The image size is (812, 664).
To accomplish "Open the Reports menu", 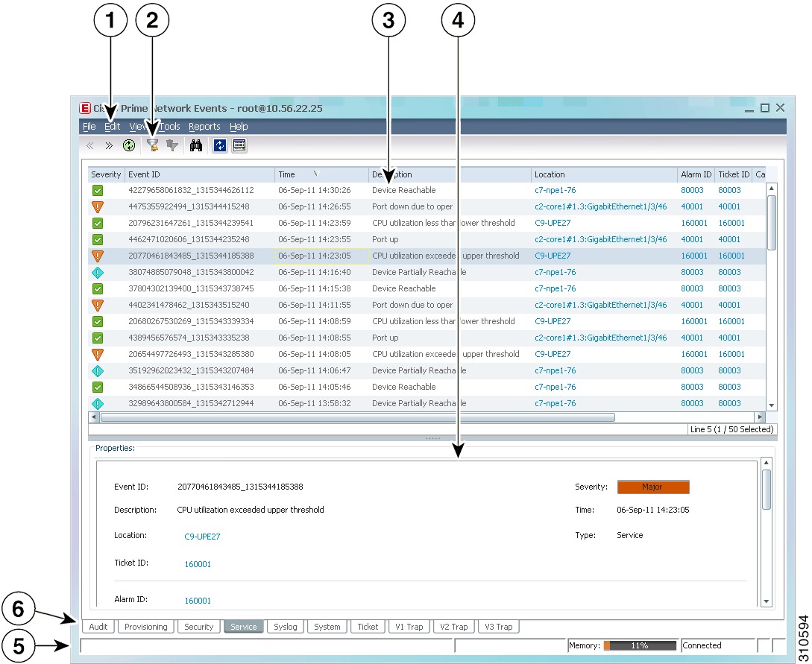I will [x=204, y=126].
